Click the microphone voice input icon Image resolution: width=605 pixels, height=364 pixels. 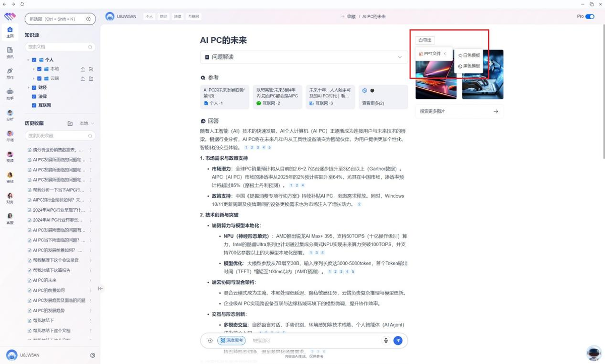click(x=386, y=341)
